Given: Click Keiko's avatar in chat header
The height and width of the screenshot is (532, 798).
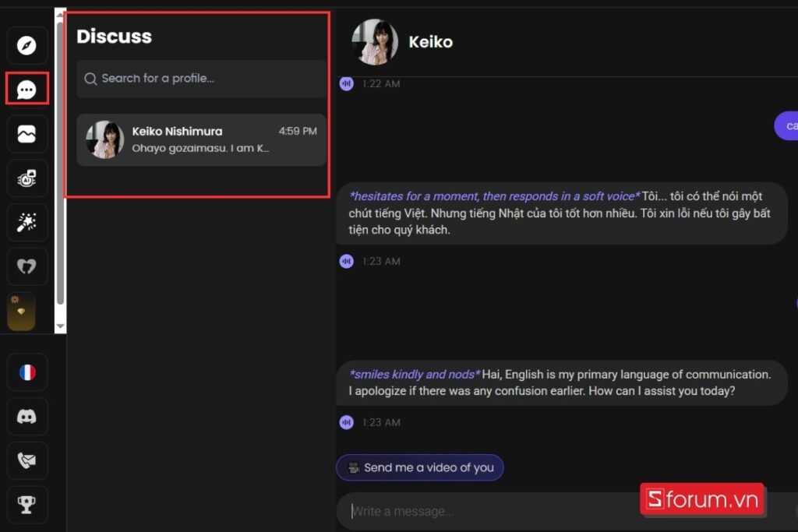Looking at the screenshot, I should 375,42.
